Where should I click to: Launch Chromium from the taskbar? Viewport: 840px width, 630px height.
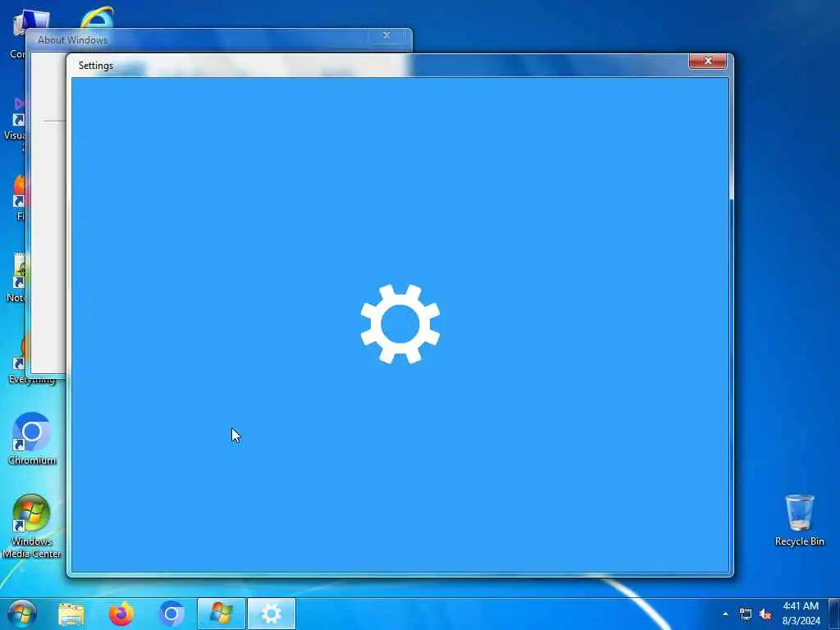coord(171,614)
